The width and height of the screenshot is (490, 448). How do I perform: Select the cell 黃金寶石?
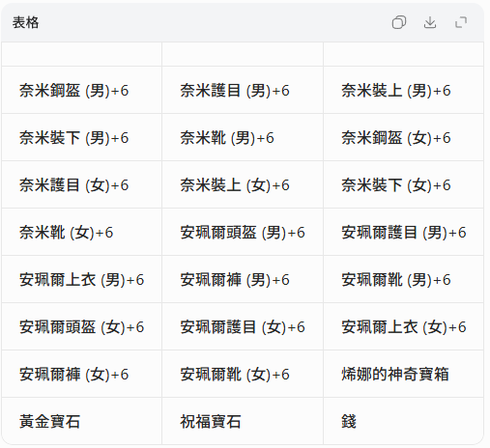pos(81,421)
